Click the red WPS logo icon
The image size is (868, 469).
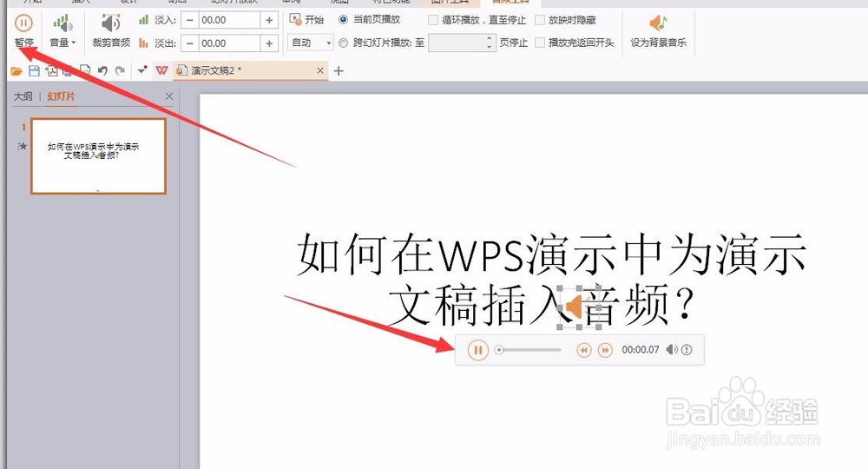[161, 71]
